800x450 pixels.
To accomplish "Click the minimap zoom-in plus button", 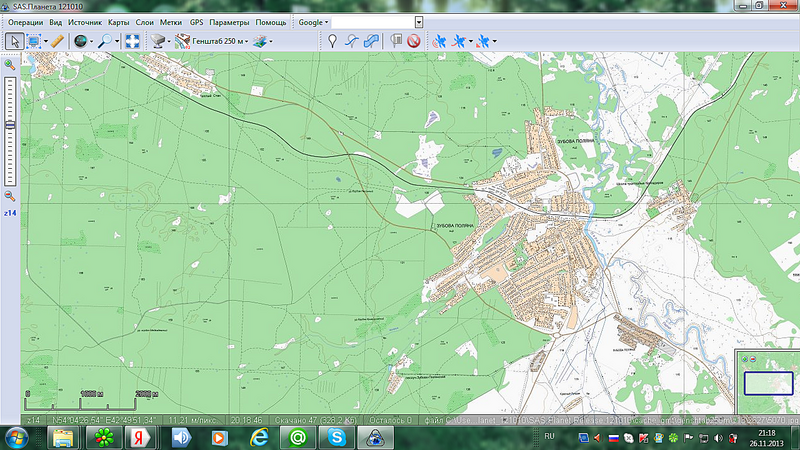I will pos(745,359).
